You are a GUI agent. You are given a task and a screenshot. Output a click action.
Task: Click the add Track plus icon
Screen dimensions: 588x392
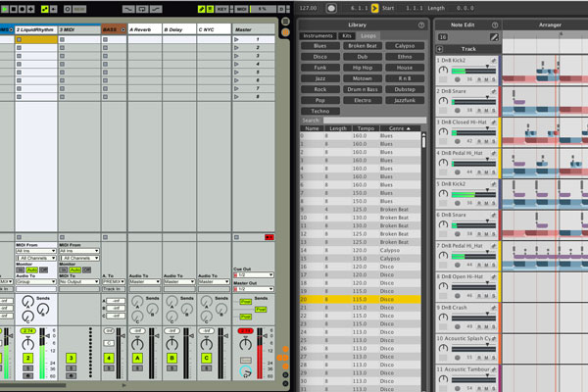[x=440, y=49]
